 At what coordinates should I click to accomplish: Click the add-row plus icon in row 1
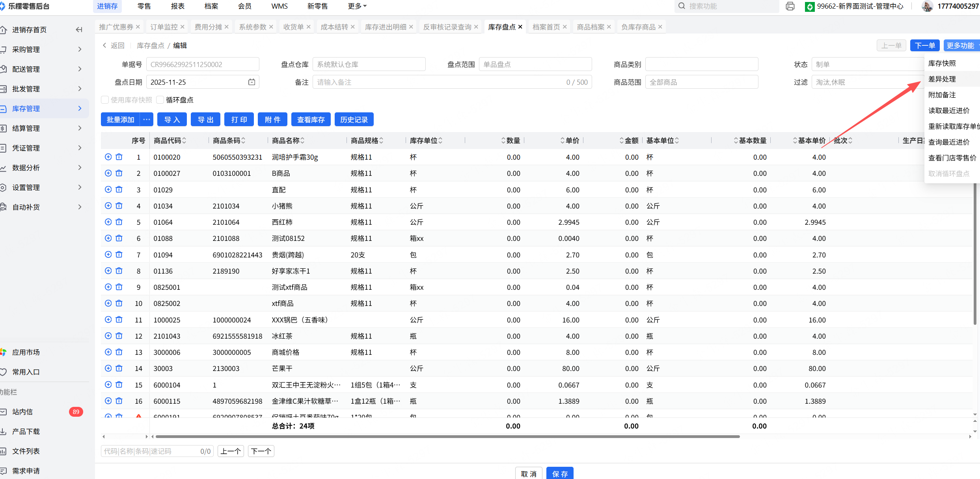[108, 157]
